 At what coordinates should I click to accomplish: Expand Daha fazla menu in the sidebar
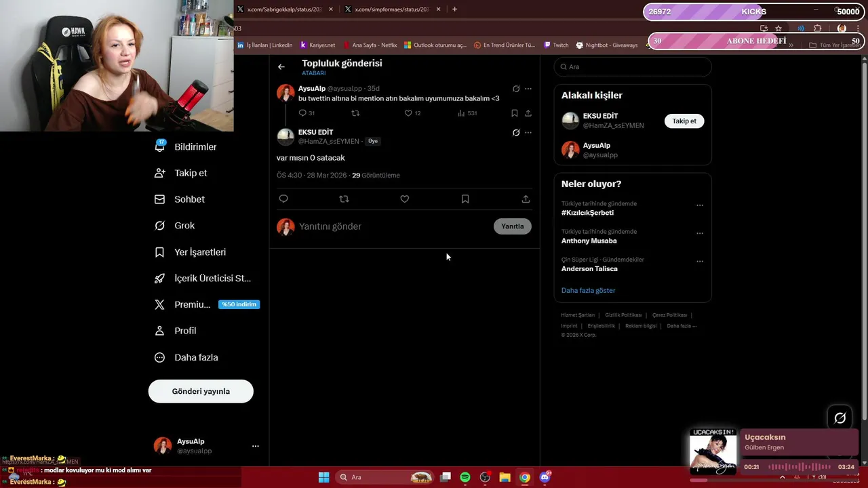coord(186,357)
